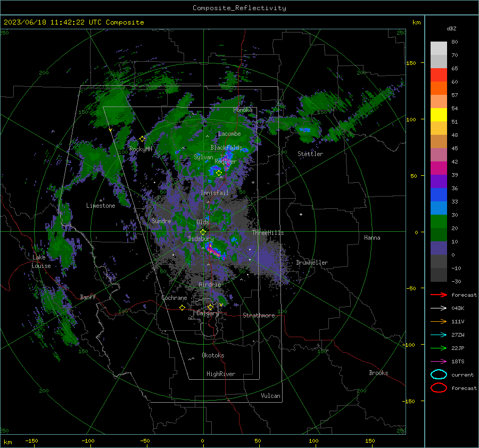Click the Sylvan label
This screenshot has width=479, height=448.
pos(203,157)
